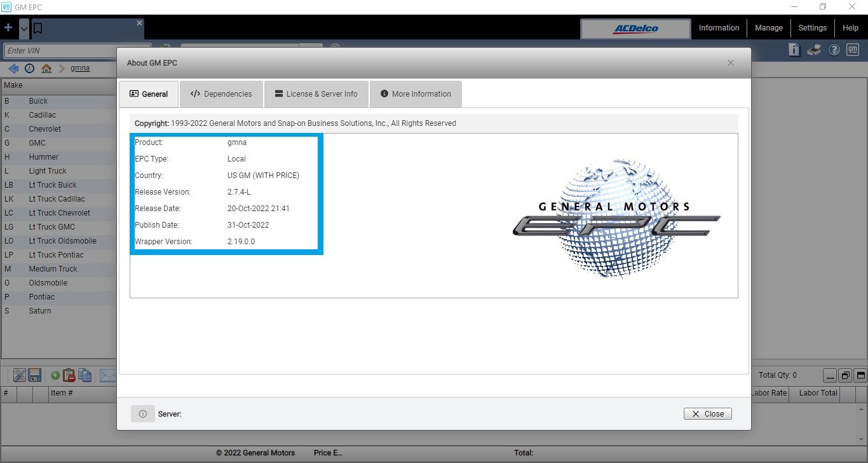Click the gmna breadcrumb link
The image size is (868, 463).
(x=80, y=68)
